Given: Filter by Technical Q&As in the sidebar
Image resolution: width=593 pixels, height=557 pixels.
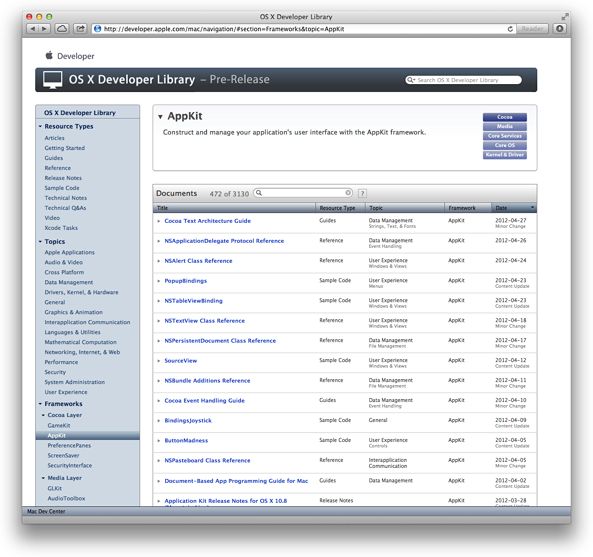Looking at the screenshot, I should [65, 208].
